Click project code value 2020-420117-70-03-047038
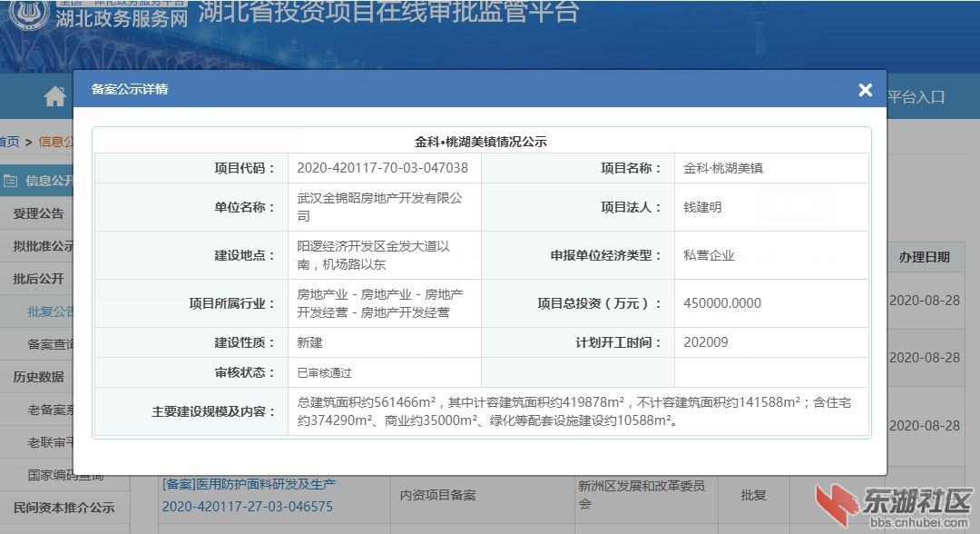Viewport: 980px width, 534px height. (x=383, y=168)
